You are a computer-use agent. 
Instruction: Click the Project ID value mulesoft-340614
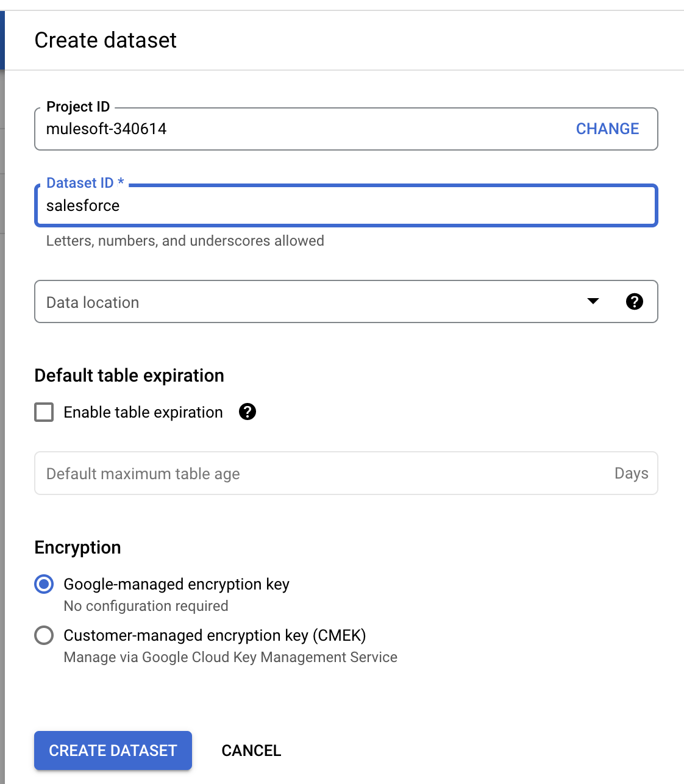[x=107, y=129]
